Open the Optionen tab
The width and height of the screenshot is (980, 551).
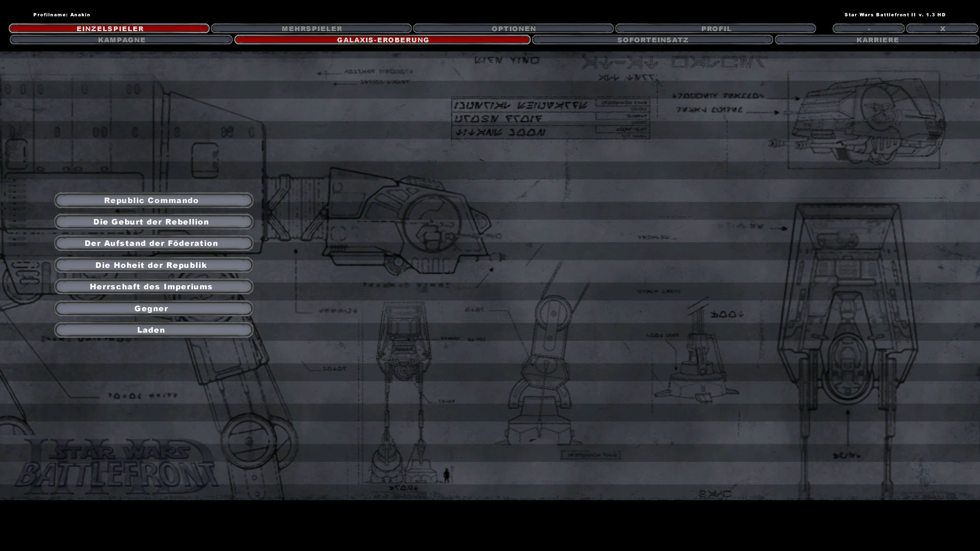(513, 29)
